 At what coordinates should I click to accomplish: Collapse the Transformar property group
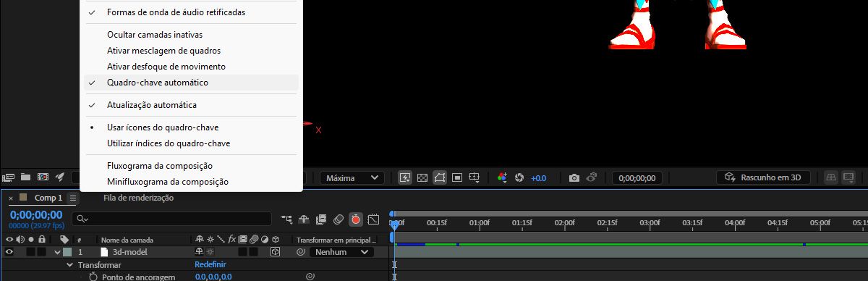[70, 265]
